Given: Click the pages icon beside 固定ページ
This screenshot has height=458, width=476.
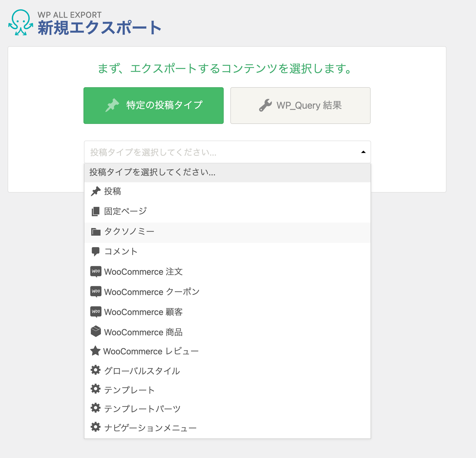Looking at the screenshot, I should pyautogui.click(x=95, y=211).
